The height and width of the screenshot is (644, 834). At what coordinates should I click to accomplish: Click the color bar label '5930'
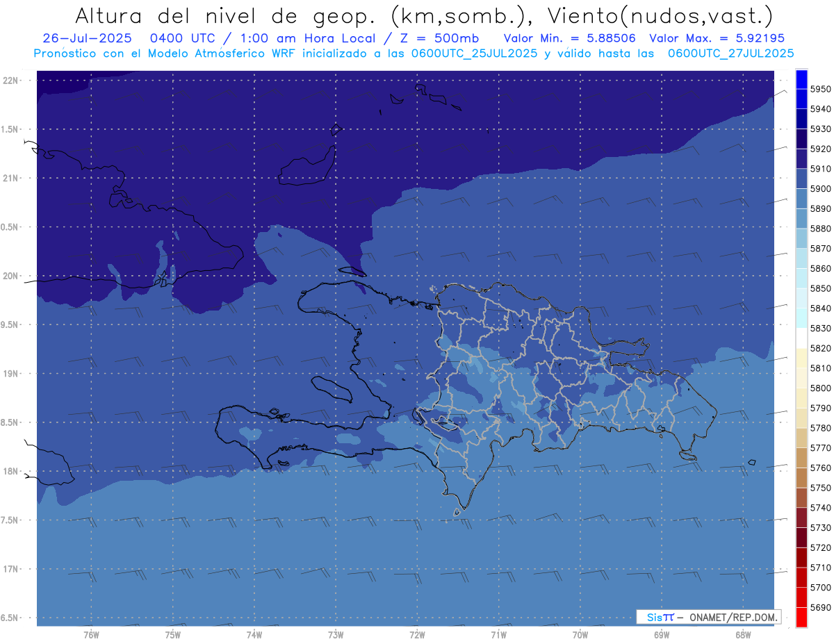[821, 129]
